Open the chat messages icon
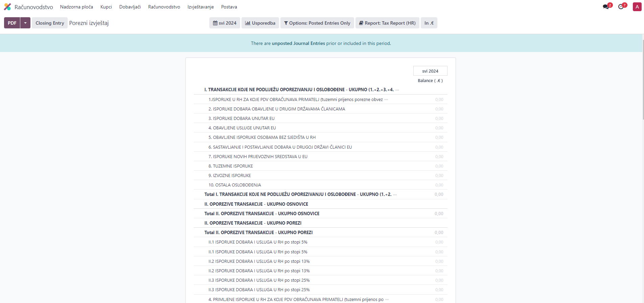The image size is (644, 303). pyautogui.click(x=606, y=7)
